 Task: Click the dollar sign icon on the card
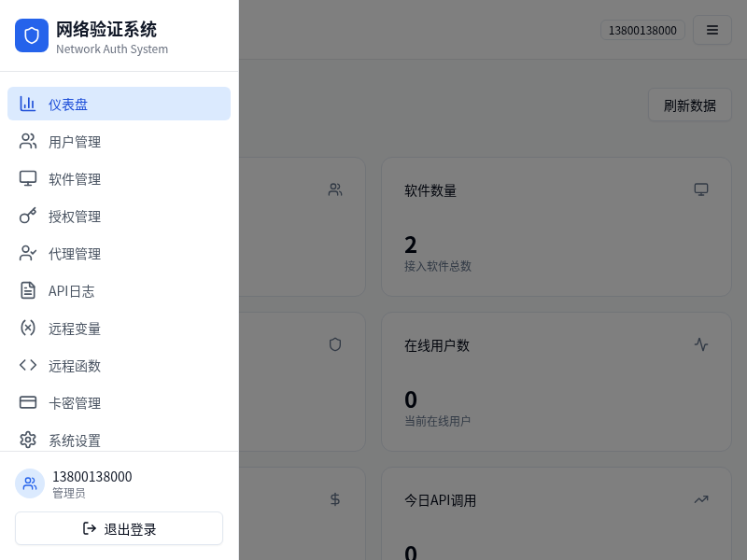pyautogui.click(x=335, y=499)
